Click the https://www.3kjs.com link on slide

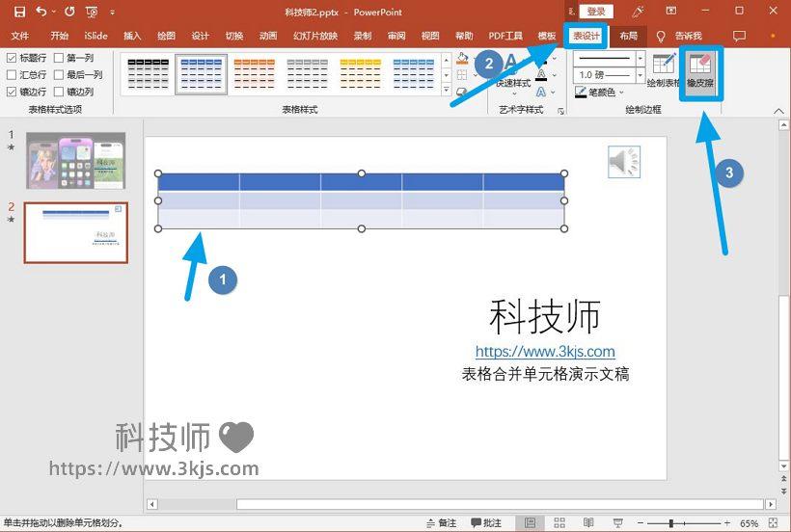(545, 351)
